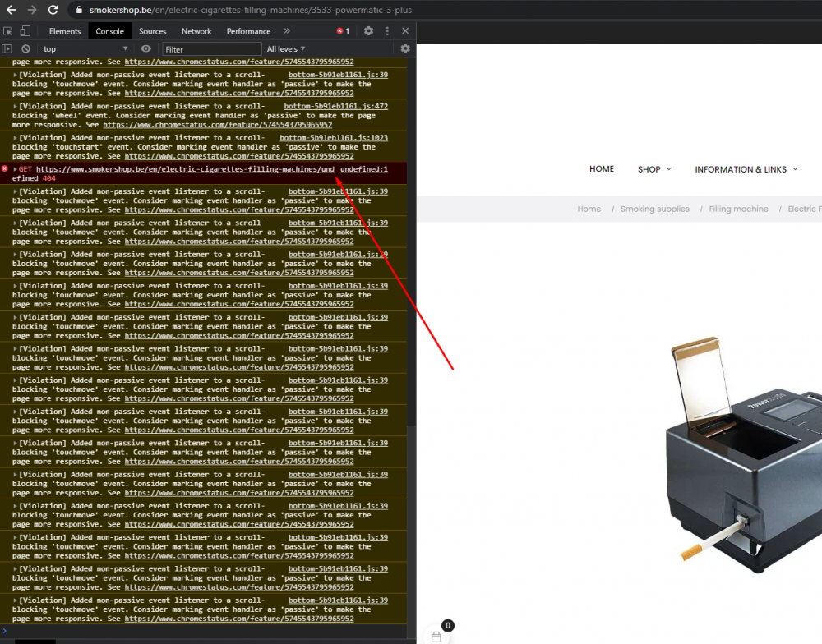Open the Smoking supplies breadcrumb link
This screenshot has height=644, width=822.
655,209
